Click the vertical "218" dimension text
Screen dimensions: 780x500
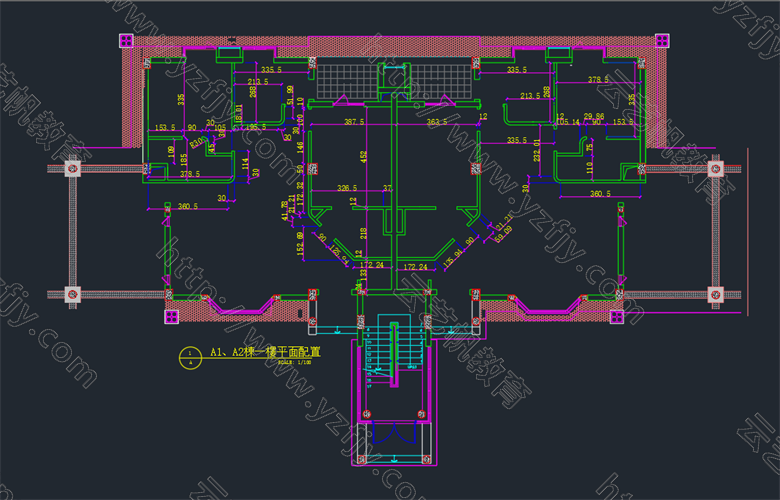click(x=364, y=233)
